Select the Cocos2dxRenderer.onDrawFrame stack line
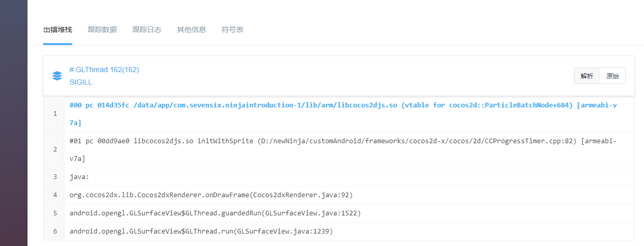Image resolution: width=644 pixels, height=246 pixels. (211, 195)
